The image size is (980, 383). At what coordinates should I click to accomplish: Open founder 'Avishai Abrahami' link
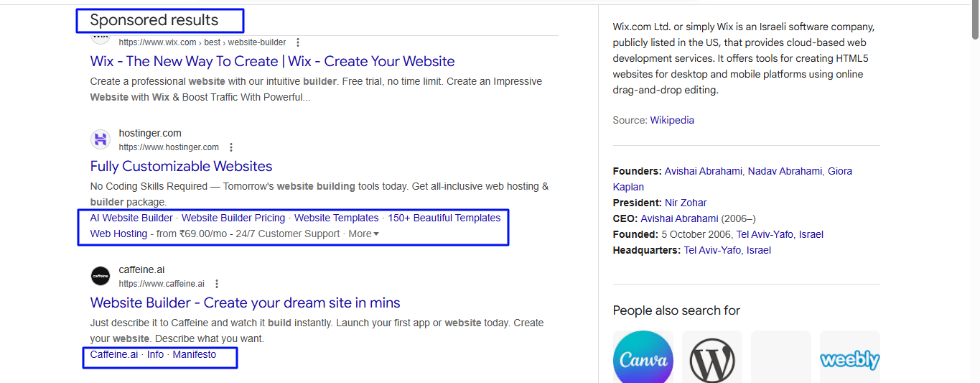(704, 171)
